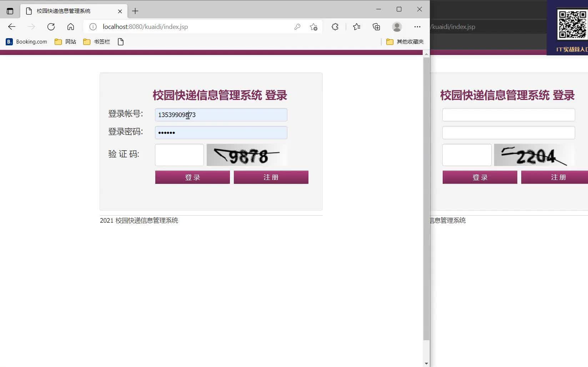Open Settings and more menu
Screen dimensions: 588x367
coord(417,27)
